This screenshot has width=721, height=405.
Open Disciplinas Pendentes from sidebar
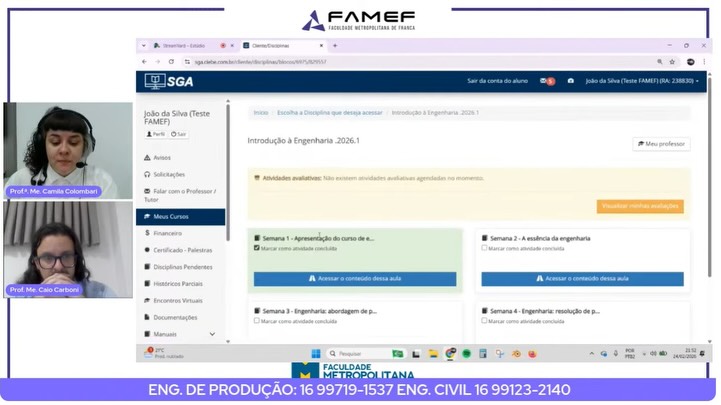coord(180,266)
